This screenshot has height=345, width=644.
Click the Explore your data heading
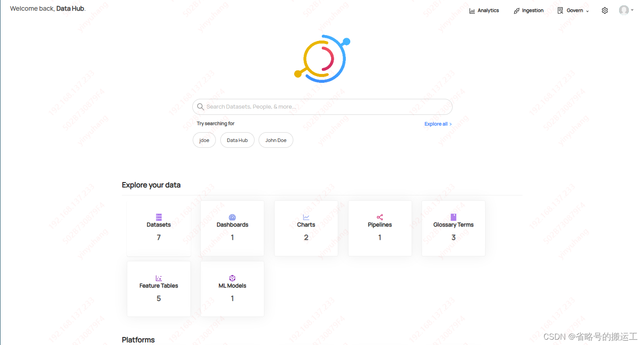click(x=151, y=185)
